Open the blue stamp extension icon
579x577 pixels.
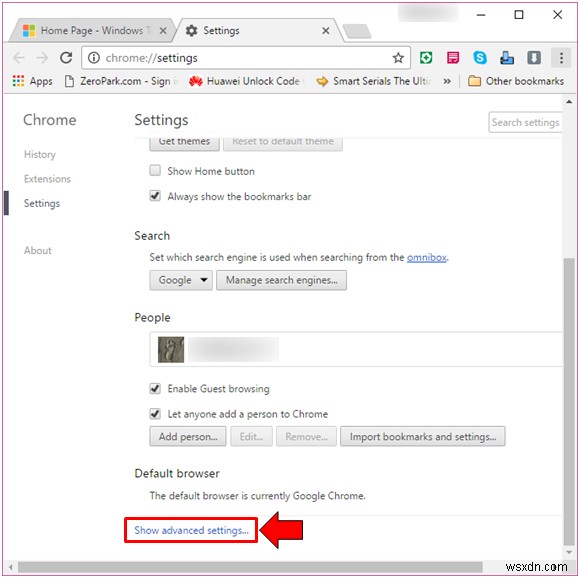pyautogui.click(x=507, y=58)
